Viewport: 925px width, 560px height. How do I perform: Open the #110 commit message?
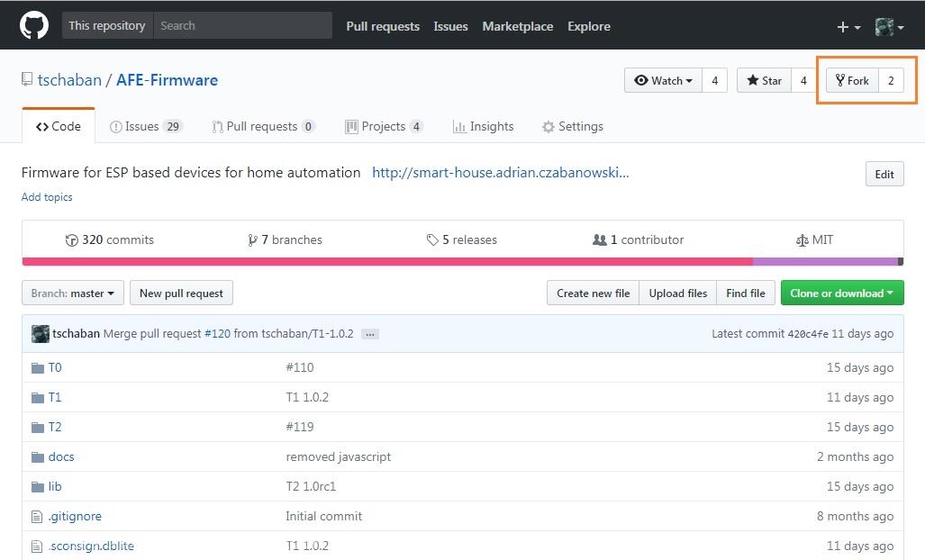pyautogui.click(x=300, y=368)
